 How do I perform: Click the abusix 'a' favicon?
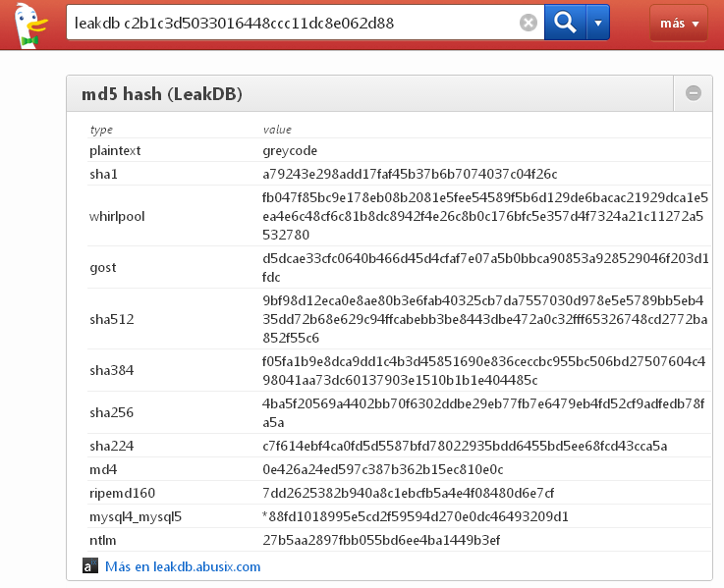[90, 565]
